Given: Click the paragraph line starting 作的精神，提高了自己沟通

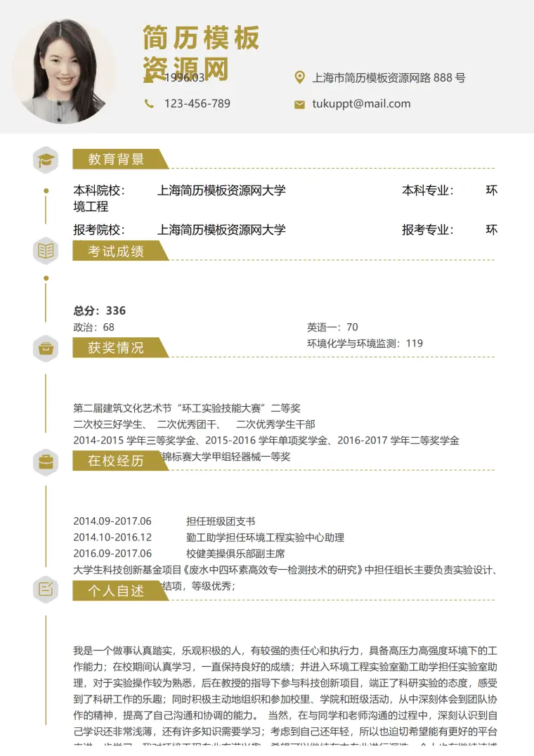Looking at the screenshot, I should 285,715.
